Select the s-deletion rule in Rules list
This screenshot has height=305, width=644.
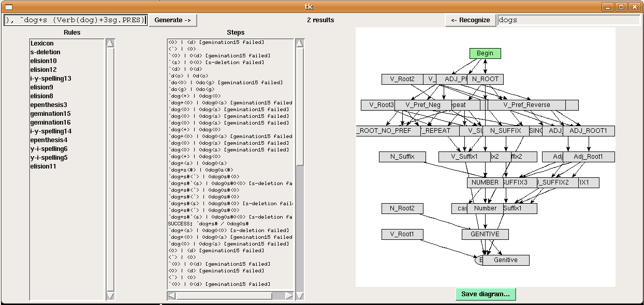[x=46, y=52]
